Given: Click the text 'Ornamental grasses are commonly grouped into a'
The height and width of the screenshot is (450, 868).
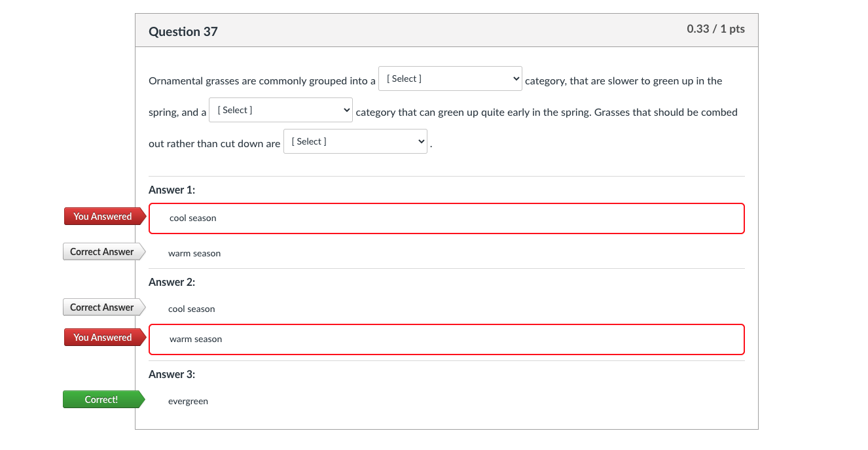Looking at the screenshot, I should [262, 81].
